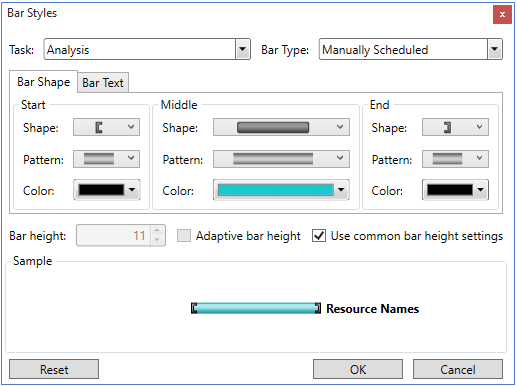Click the Cancel button
The height and width of the screenshot is (386, 517).
click(x=458, y=369)
